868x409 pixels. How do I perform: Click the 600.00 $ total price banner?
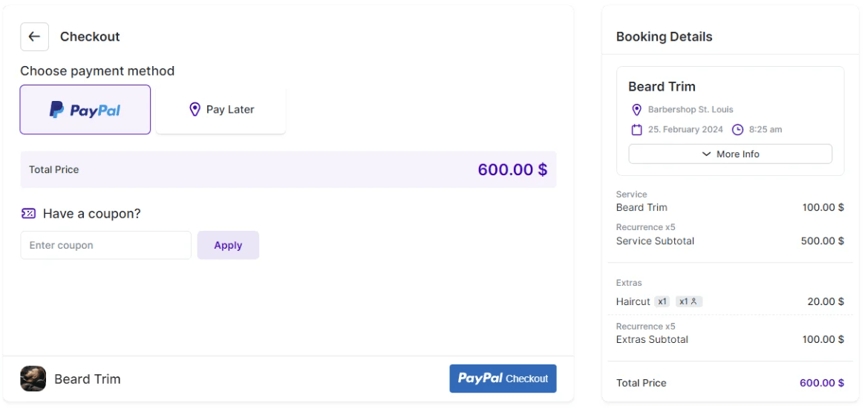click(288, 170)
